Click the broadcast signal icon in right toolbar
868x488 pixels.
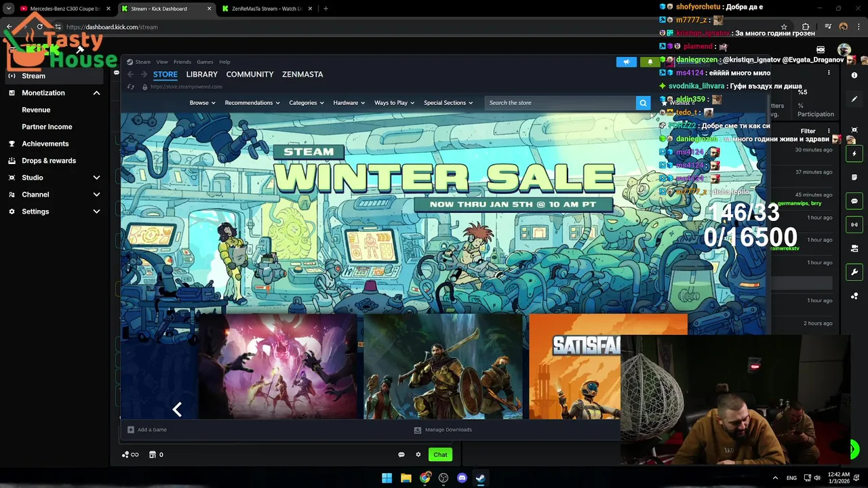pyautogui.click(x=854, y=224)
